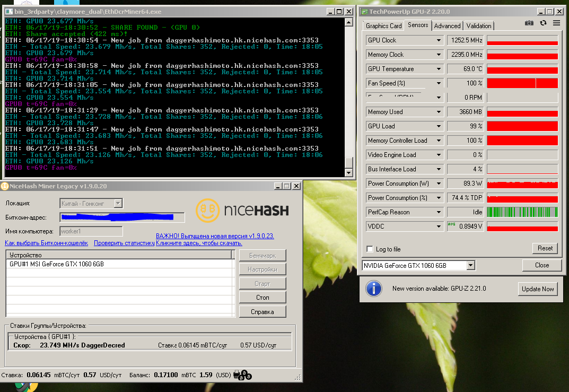Click the Кликните здесь, чтобы скачать link
The width and height of the screenshot is (569, 392).
[199, 243]
